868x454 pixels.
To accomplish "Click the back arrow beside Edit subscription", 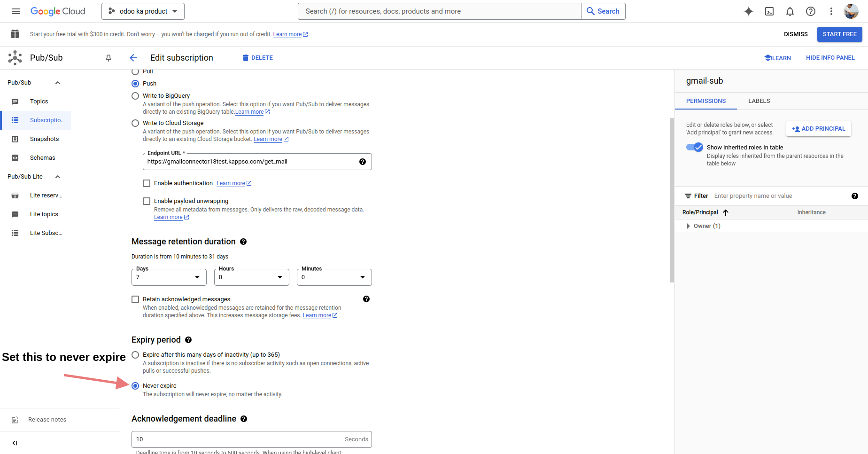I will coord(133,58).
